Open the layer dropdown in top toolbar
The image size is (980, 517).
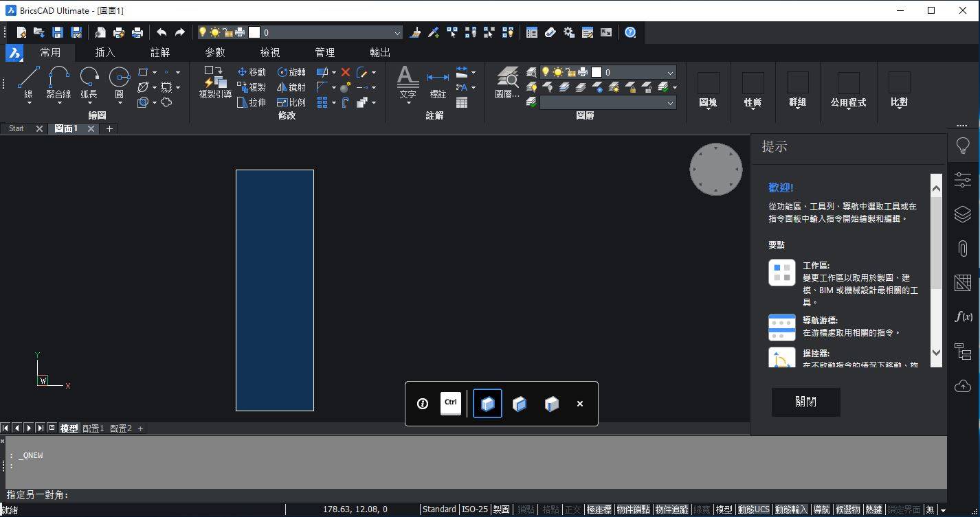[x=398, y=32]
